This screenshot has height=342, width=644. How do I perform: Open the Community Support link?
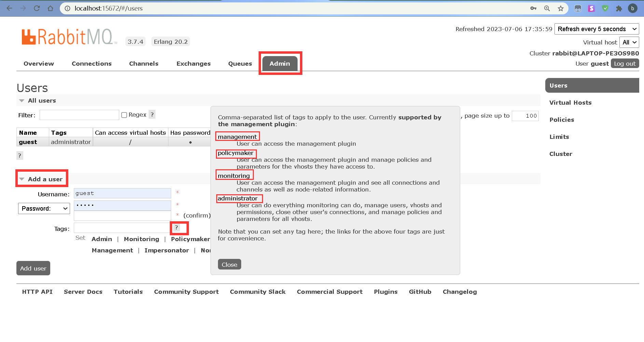[186, 292]
